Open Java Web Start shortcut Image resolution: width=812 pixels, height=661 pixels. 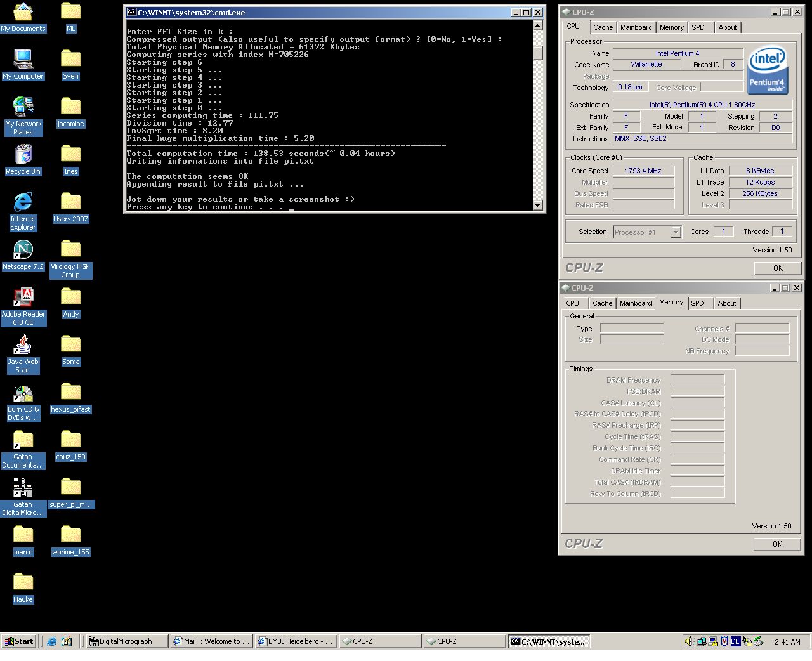click(23, 353)
